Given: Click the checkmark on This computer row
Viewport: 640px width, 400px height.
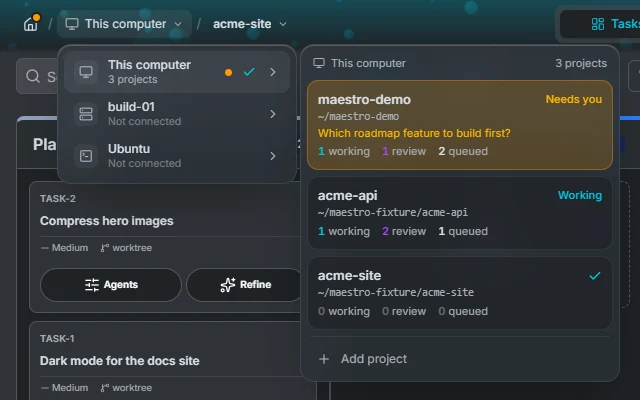Looking at the screenshot, I should tap(249, 72).
